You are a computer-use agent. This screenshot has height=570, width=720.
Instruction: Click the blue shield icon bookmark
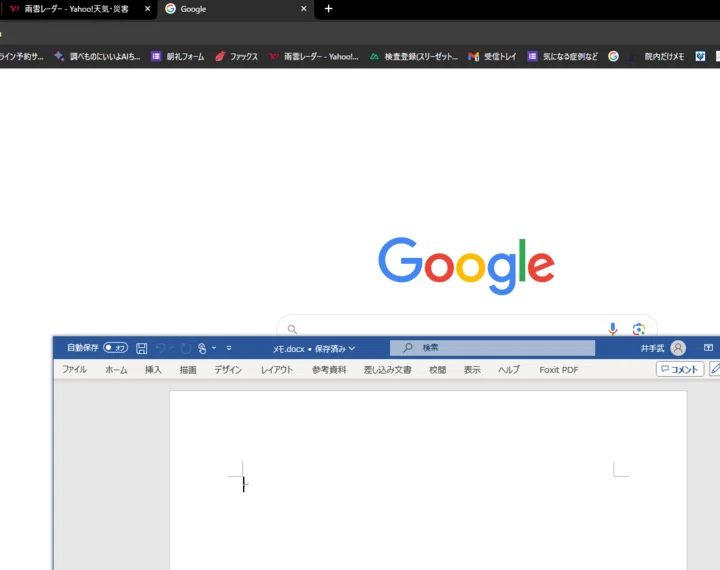point(700,56)
